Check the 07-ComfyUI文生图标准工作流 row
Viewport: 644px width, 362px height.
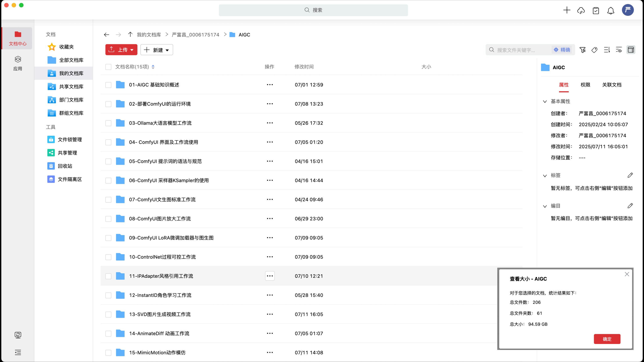[108, 200]
